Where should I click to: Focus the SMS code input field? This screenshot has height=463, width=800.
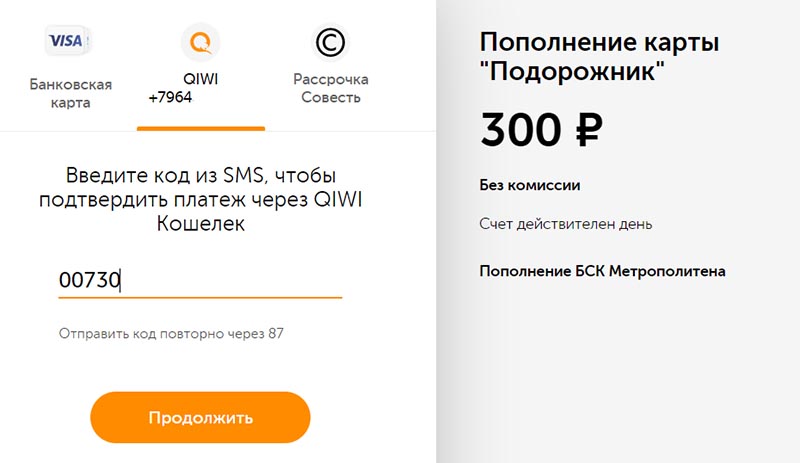200,281
